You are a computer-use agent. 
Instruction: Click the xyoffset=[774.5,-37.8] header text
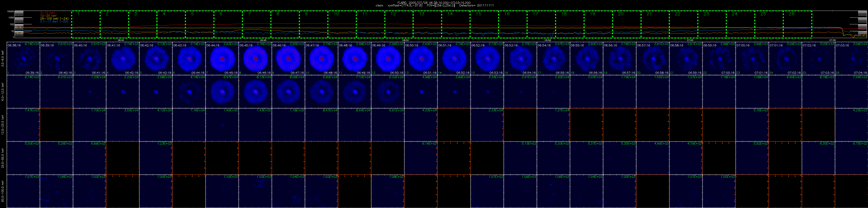(405, 5)
